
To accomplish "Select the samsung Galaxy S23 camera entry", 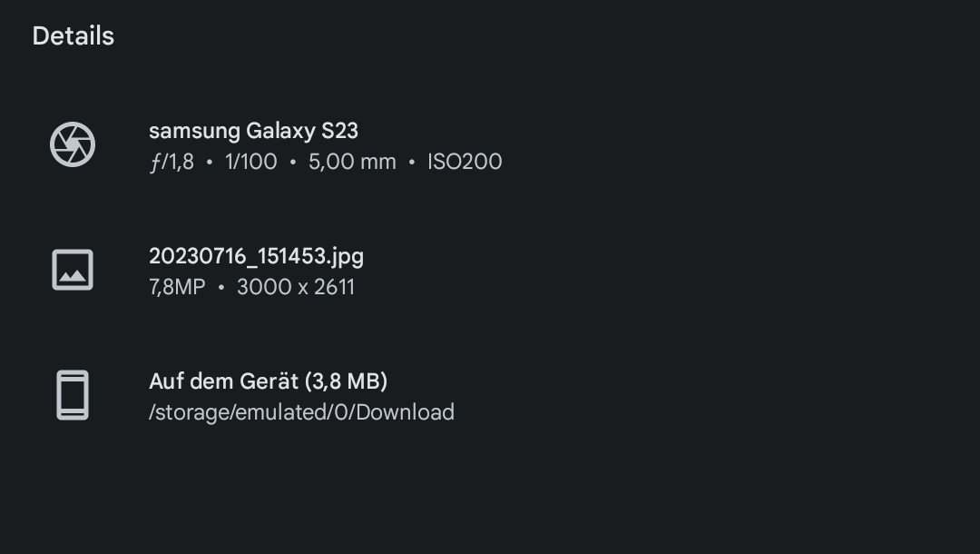I will (x=253, y=131).
